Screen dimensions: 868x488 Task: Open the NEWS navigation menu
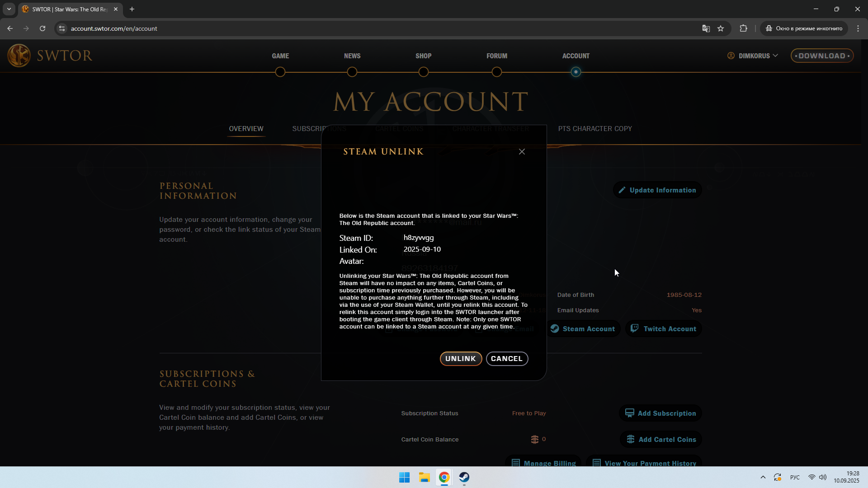(x=352, y=56)
